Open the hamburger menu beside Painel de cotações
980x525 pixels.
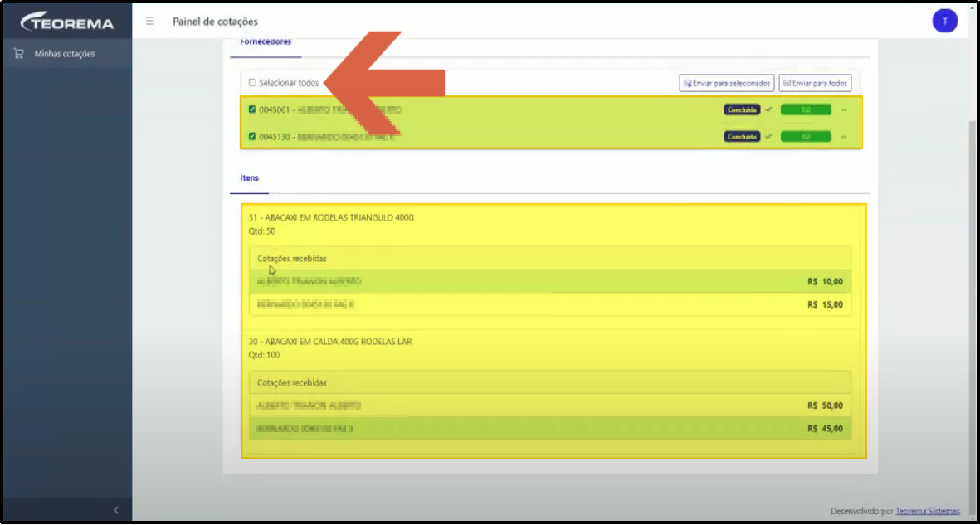(149, 22)
